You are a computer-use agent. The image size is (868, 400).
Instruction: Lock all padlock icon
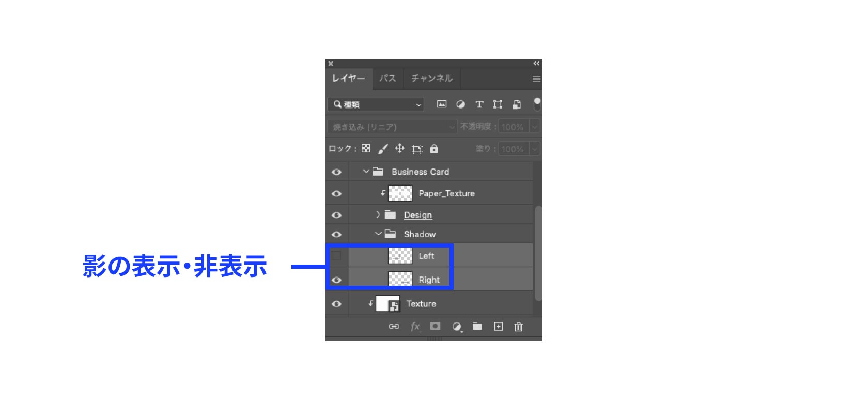[x=434, y=149]
